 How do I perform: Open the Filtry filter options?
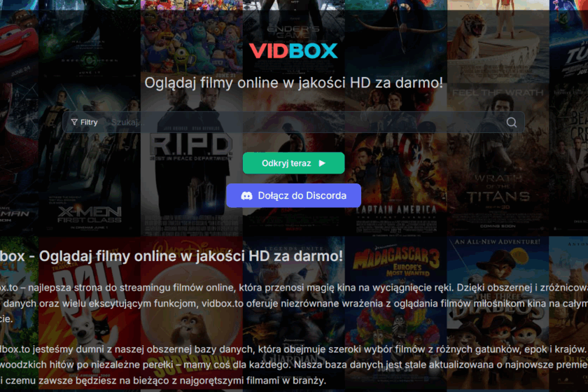point(85,122)
